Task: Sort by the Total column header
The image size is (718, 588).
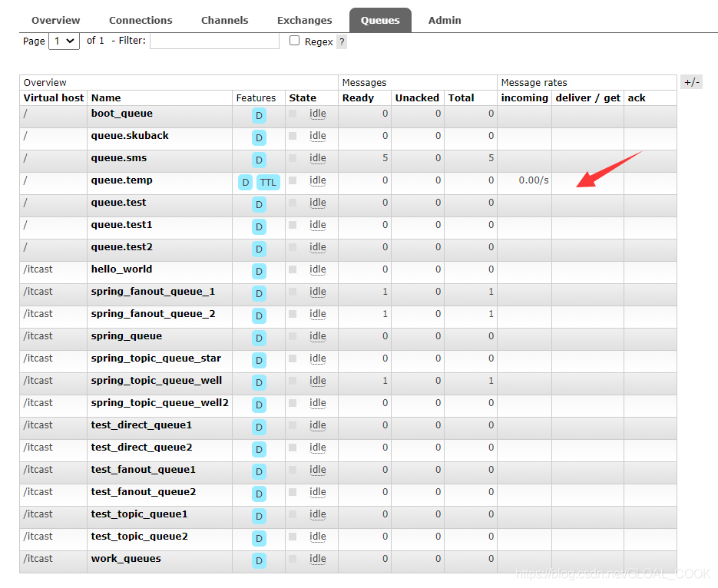Action: (461, 98)
